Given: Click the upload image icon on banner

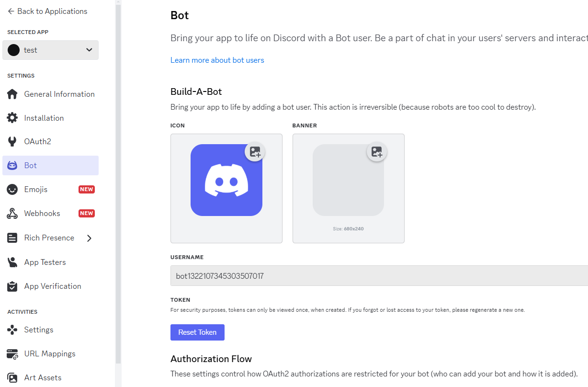Looking at the screenshot, I should 377,152.
